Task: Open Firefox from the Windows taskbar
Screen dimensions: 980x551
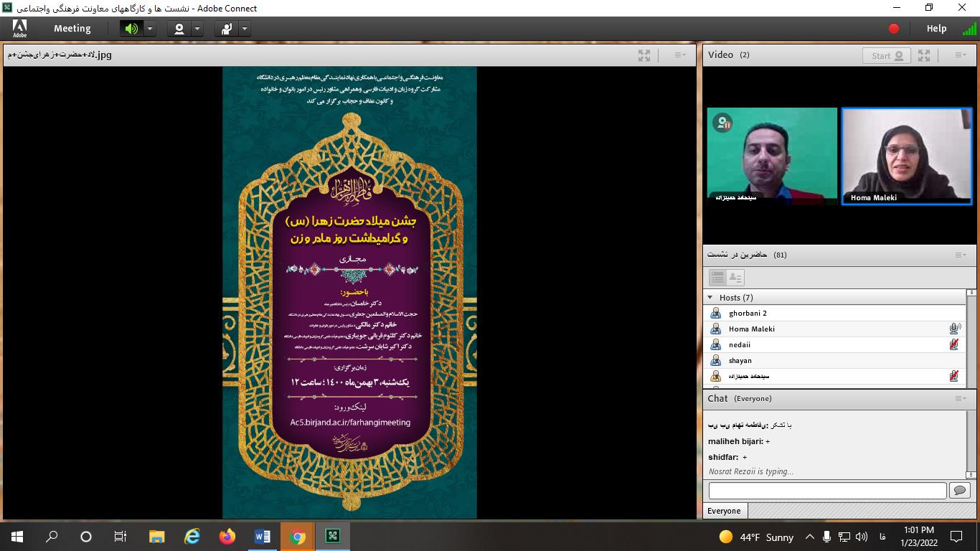Action: point(227,536)
